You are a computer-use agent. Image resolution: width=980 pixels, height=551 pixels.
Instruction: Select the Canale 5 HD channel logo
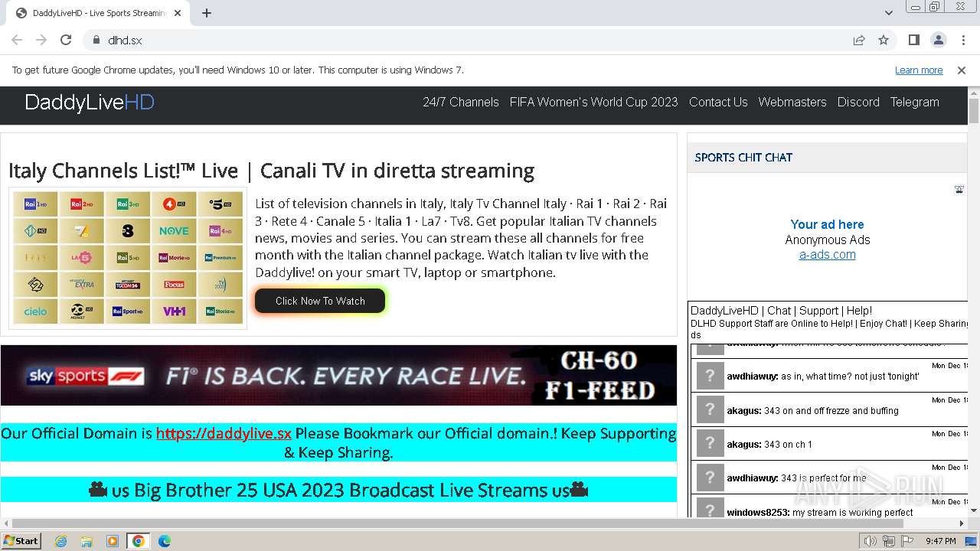click(x=220, y=204)
